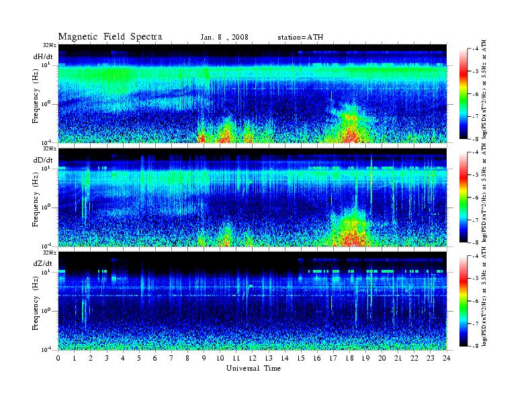This screenshot has height=411, width=532.
Task: Click the color bar beside the dZ/dt panel
Action: click(x=463, y=301)
